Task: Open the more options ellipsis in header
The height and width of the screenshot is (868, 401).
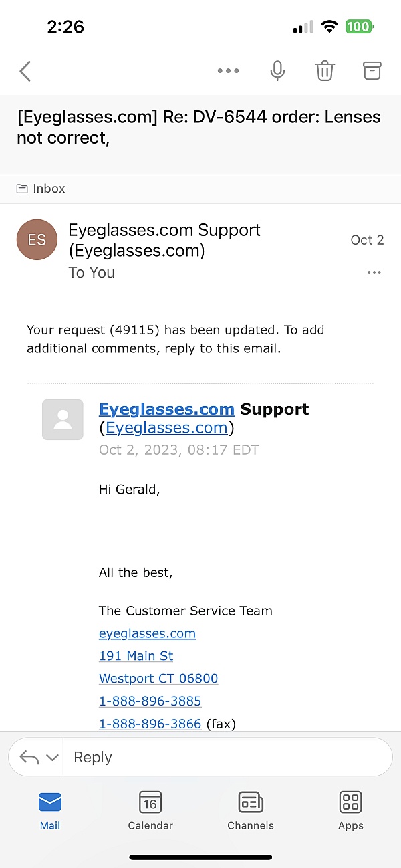Action: pyautogui.click(x=228, y=71)
